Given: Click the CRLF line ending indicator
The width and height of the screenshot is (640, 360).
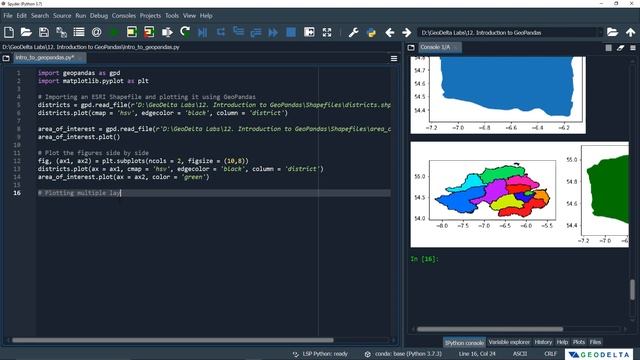Looking at the screenshot, I should (551, 354).
